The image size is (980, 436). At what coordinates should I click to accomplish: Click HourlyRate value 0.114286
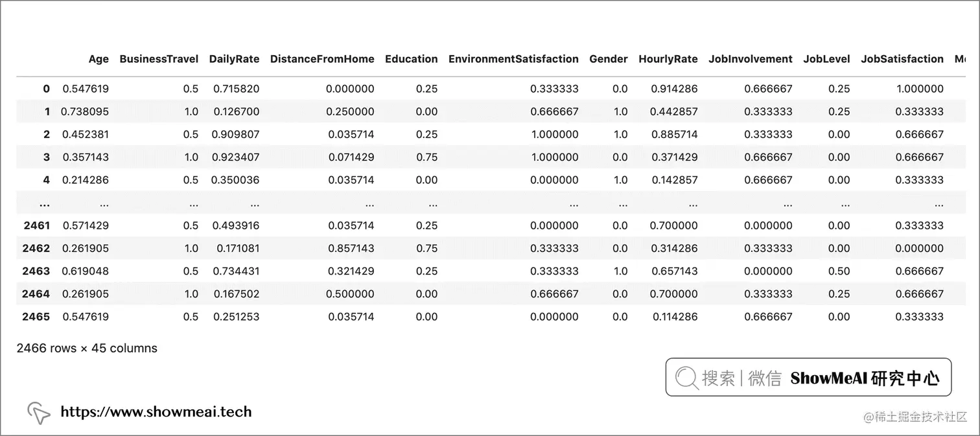[x=674, y=317]
